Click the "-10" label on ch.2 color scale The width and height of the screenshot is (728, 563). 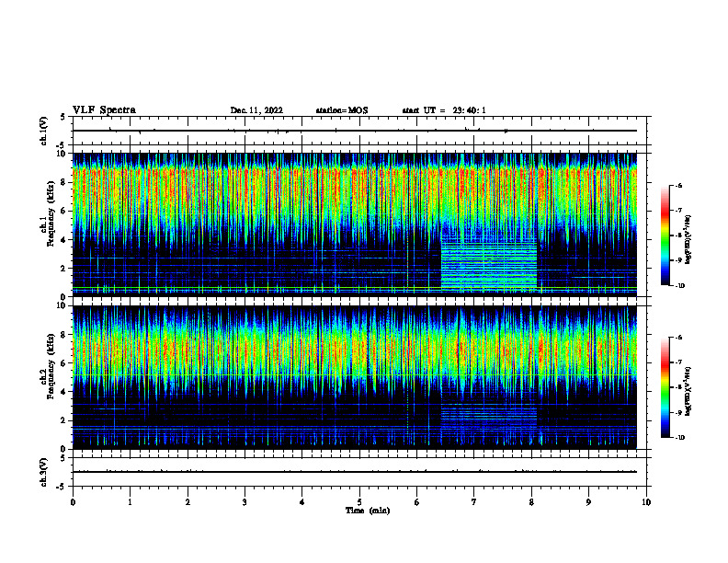tap(679, 438)
